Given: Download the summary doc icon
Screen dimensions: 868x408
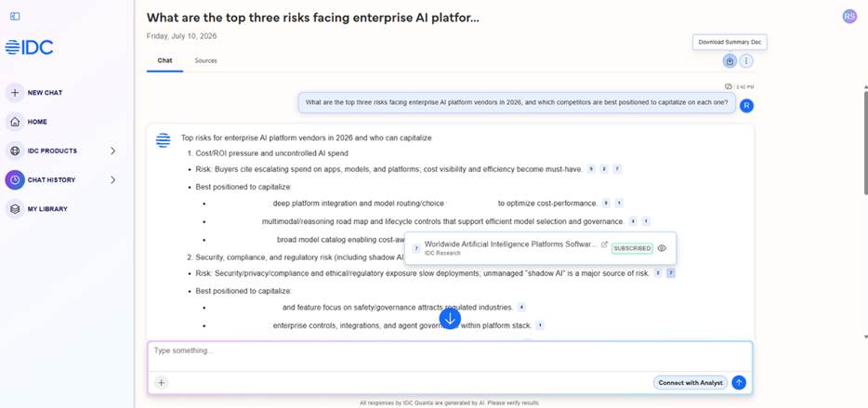Looking at the screenshot, I should tap(730, 61).
